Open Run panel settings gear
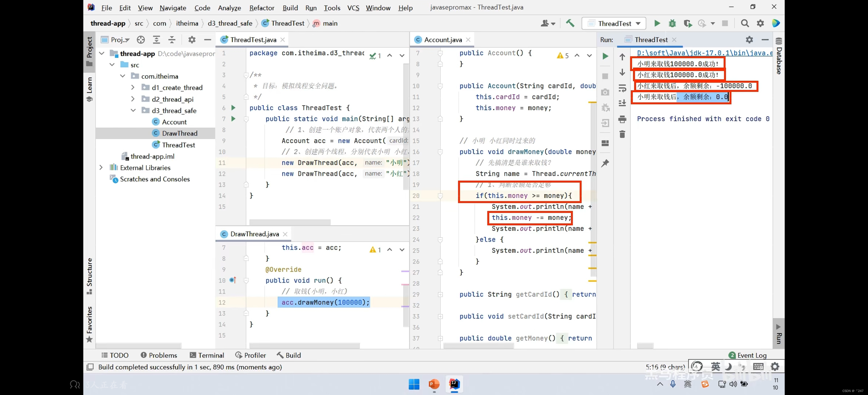This screenshot has height=395, width=868. [749, 40]
